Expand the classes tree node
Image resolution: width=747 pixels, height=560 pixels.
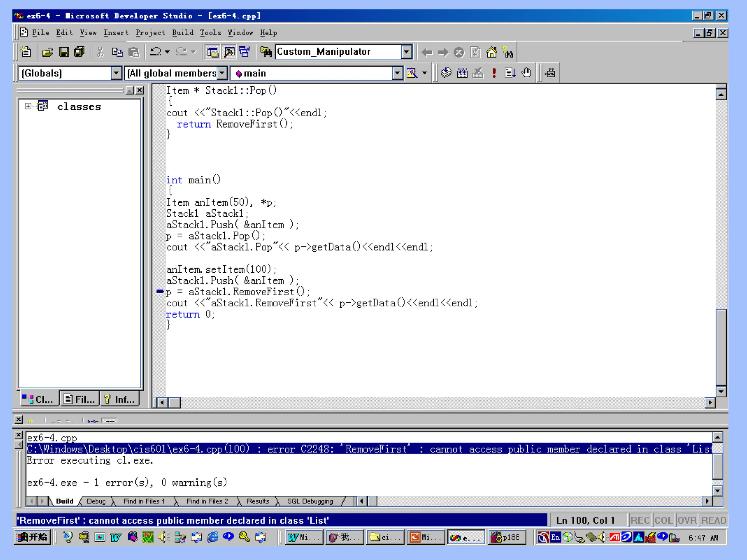[x=28, y=106]
